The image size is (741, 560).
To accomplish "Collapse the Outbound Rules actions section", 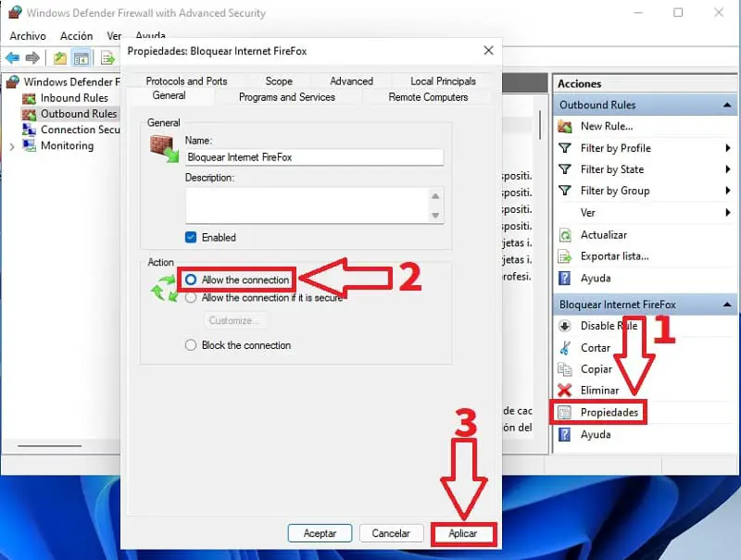I will point(727,105).
